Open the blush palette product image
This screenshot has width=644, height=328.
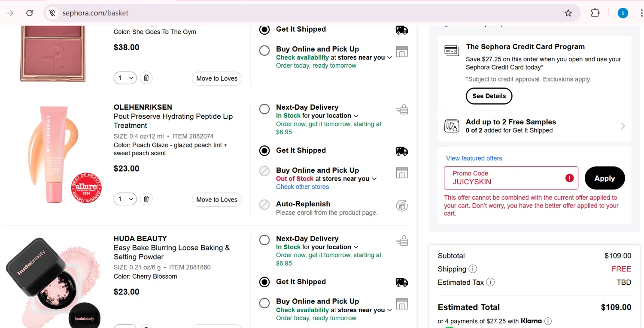[x=53, y=54]
